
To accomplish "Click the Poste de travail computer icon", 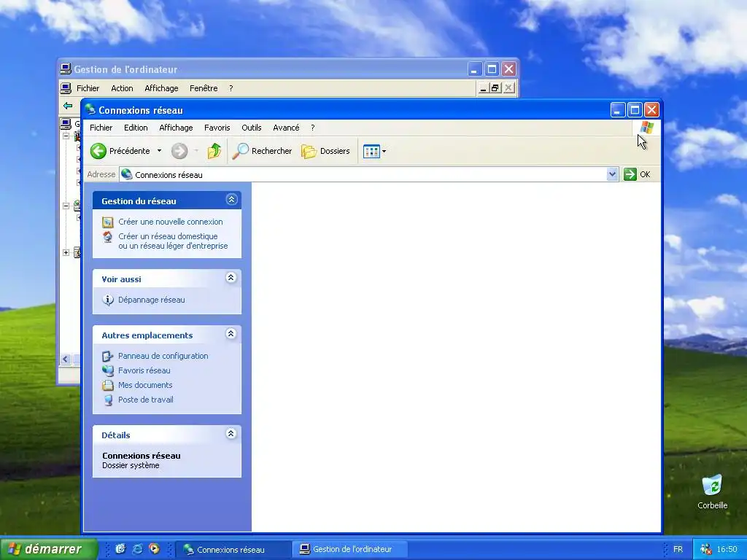I will tap(108, 400).
